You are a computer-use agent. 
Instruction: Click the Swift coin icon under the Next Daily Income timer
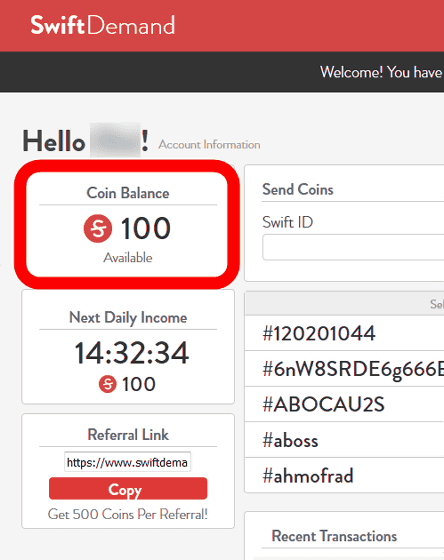[108, 384]
